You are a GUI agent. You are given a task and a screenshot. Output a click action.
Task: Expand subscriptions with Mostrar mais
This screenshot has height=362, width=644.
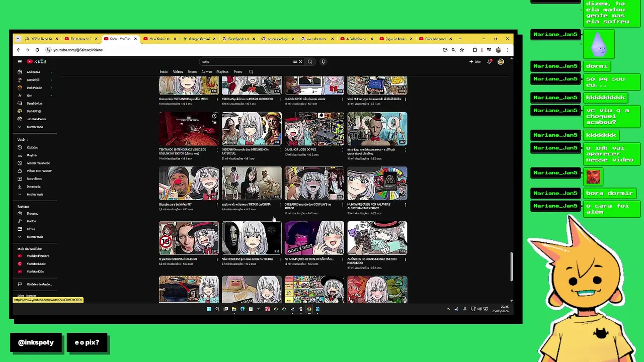[x=35, y=127]
